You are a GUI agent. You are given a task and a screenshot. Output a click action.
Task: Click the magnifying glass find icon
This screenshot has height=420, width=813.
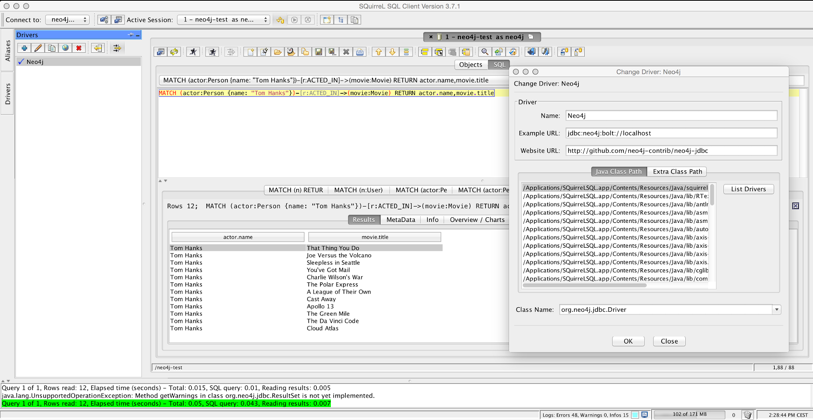click(485, 52)
